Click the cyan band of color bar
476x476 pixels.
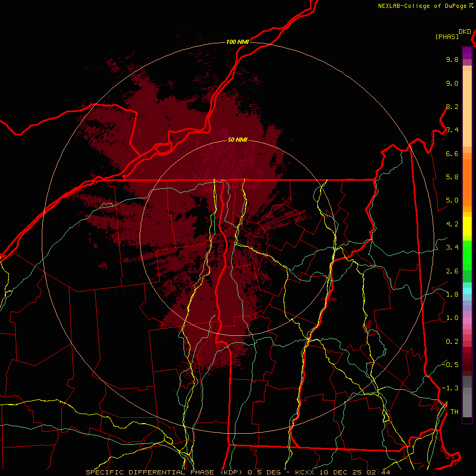(467, 291)
